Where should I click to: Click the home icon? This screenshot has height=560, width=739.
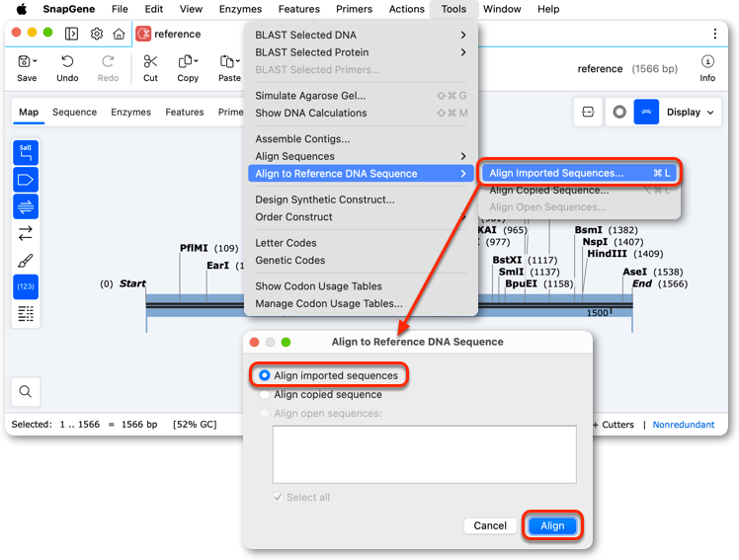(x=120, y=34)
